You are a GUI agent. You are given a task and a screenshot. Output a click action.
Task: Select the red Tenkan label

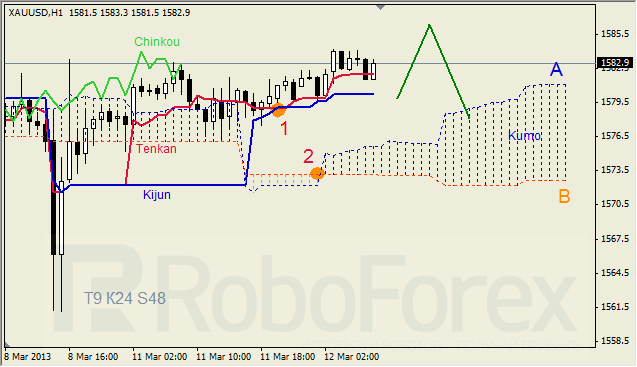(x=156, y=149)
